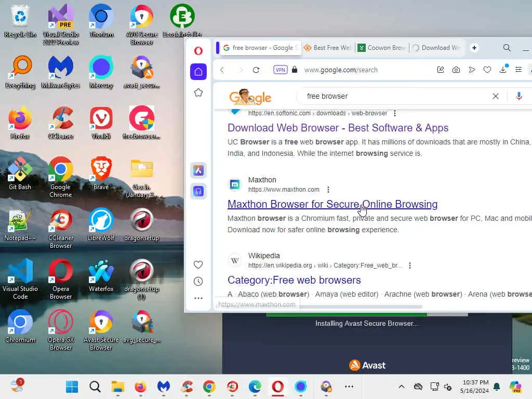The width and height of the screenshot is (532, 399).
Task: Switch to the 'Download W' tab
Action: point(436,48)
